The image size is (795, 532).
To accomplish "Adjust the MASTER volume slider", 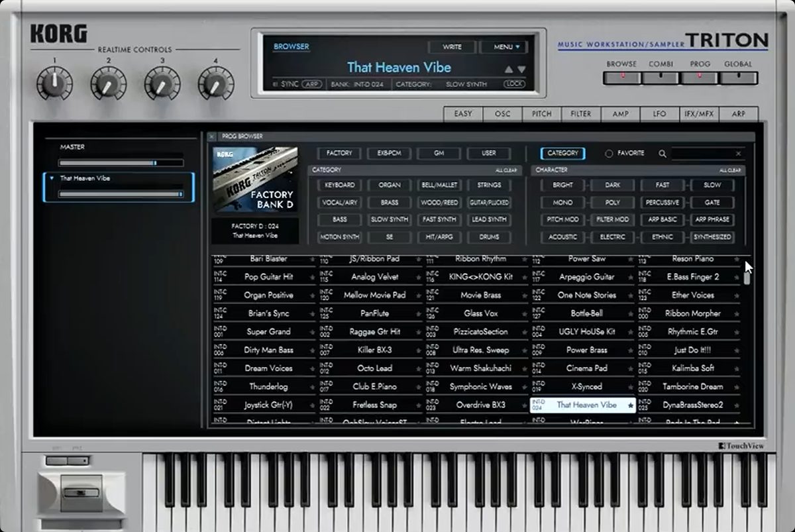I will pos(121,162).
